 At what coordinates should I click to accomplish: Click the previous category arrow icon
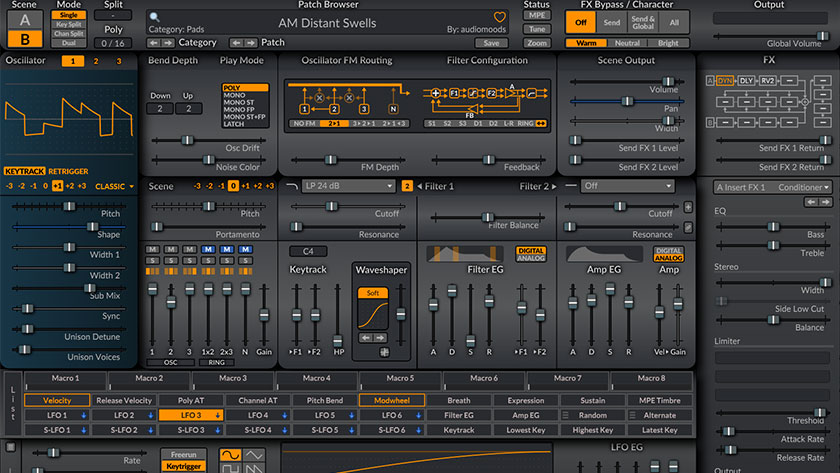[x=154, y=43]
